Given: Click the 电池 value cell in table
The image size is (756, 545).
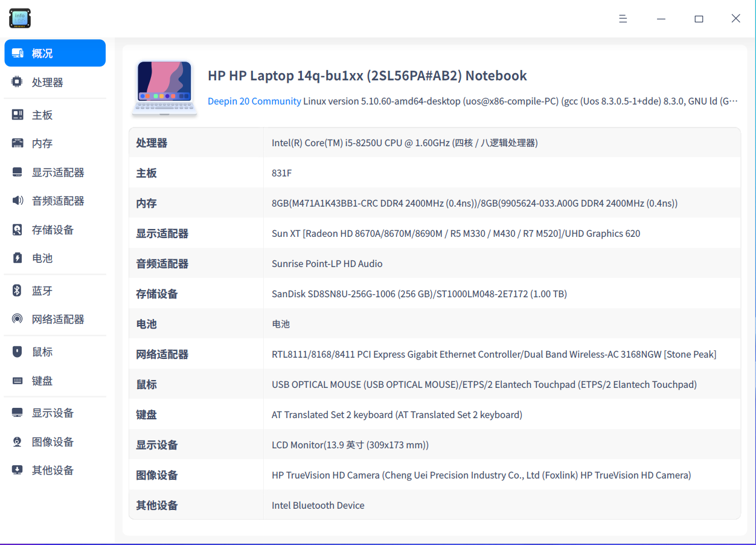Looking at the screenshot, I should [281, 324].
